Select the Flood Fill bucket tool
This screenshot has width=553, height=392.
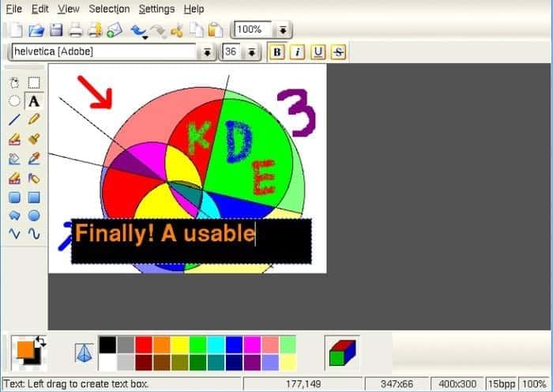point(14,159)
